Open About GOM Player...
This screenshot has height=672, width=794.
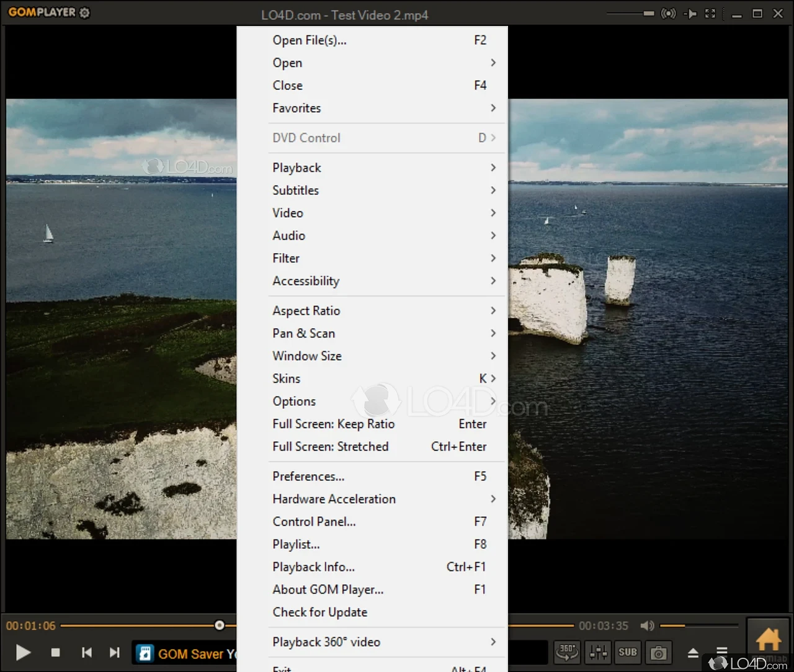pos(372,589)
